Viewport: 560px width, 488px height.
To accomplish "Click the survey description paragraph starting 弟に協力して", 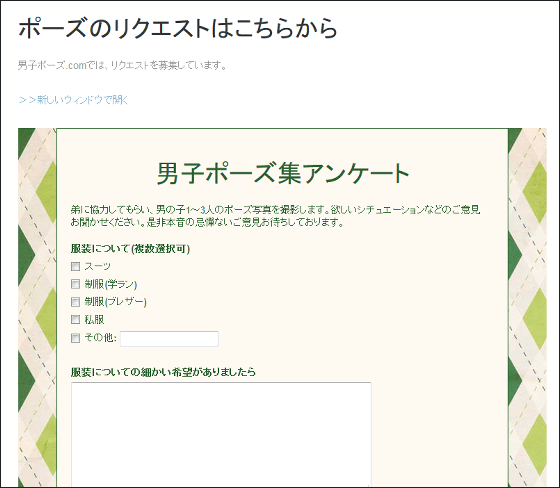I will (x=275, y=216).
